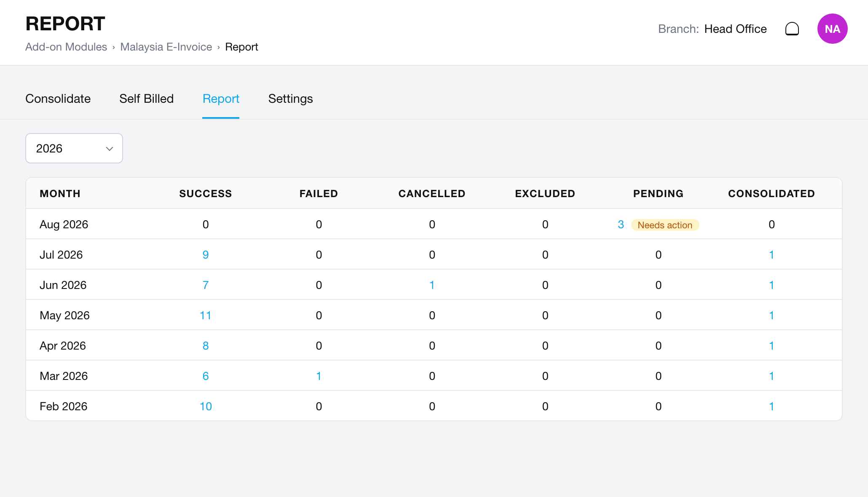Select the May 2026 month cell
Screen dimensions: 868x497
coord(65,315)
